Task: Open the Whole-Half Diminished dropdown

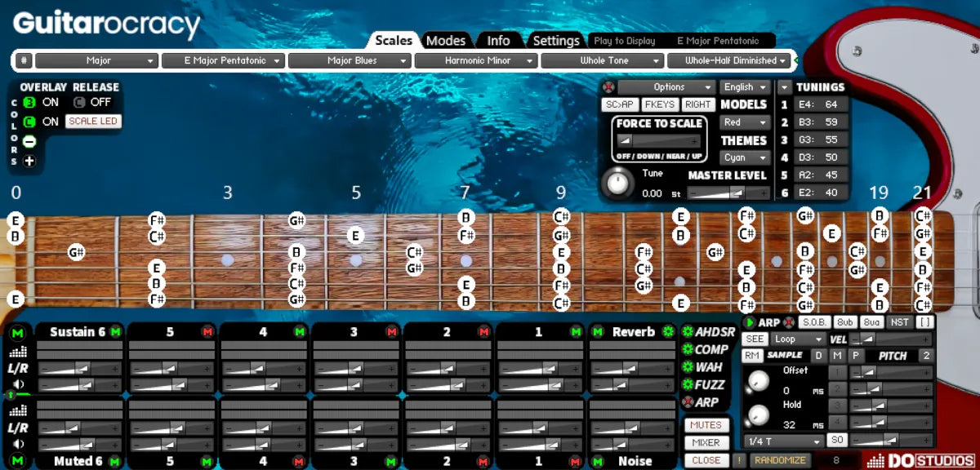Action: click(730, 60)
